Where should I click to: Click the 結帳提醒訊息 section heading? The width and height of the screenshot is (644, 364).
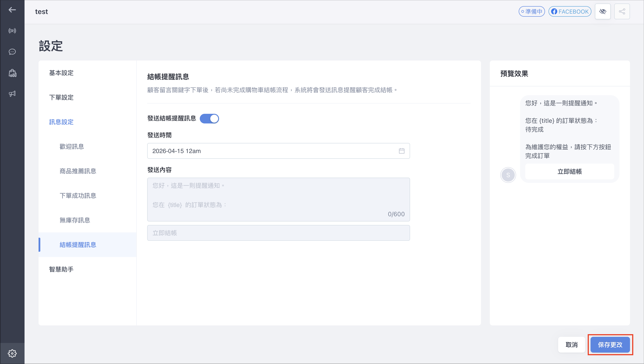tap(168, 77)
